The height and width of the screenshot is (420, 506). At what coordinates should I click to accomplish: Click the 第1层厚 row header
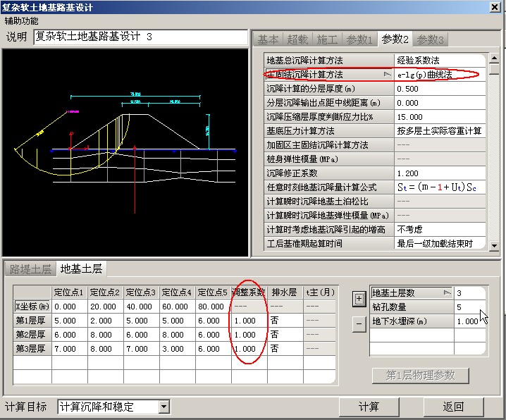32,321
